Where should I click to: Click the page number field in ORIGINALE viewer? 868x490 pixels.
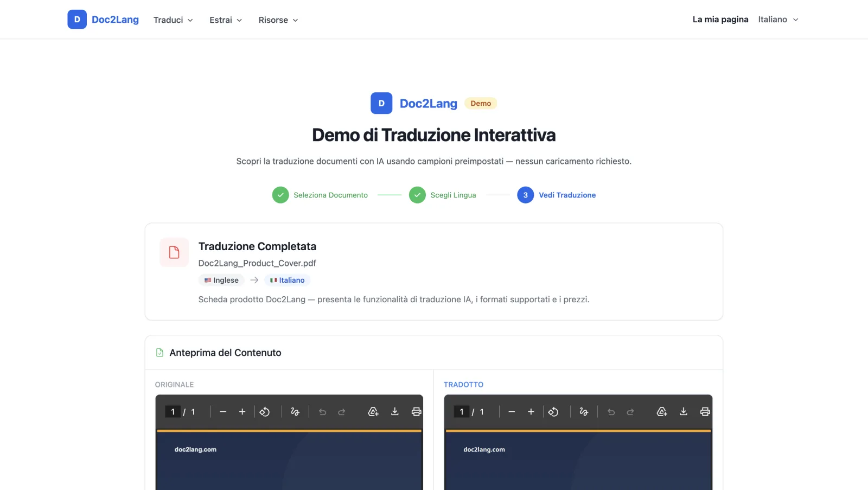click(173, 412)
